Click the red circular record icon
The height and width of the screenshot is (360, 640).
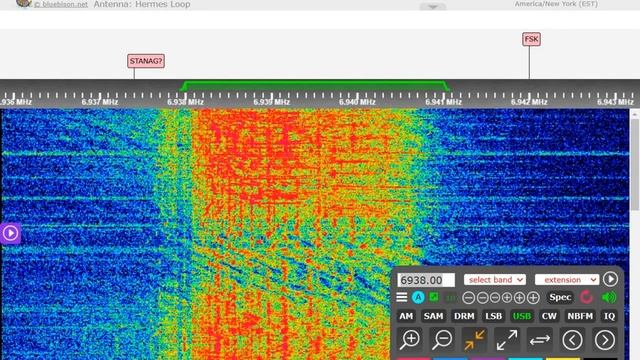(x=587, y=297)
